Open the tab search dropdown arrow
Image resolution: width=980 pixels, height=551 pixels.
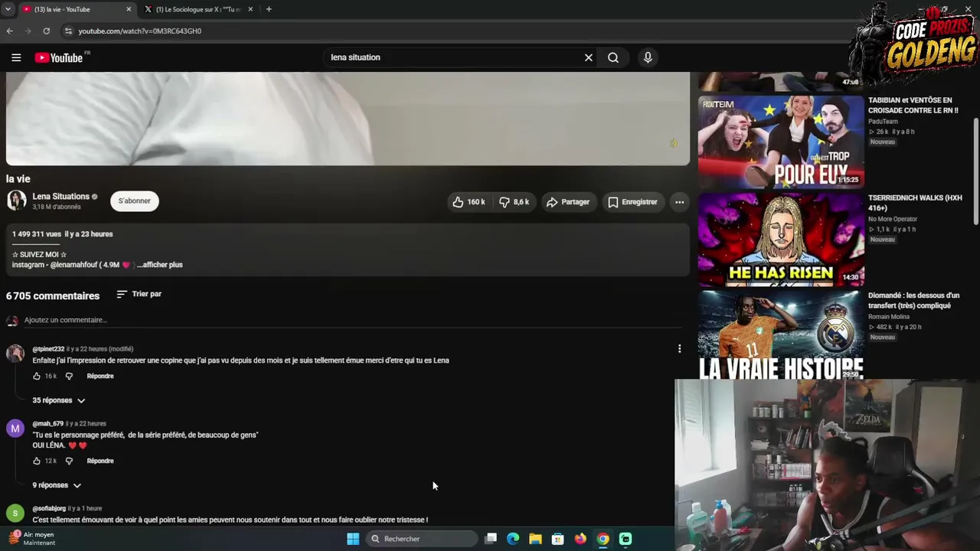coord(8,9)
